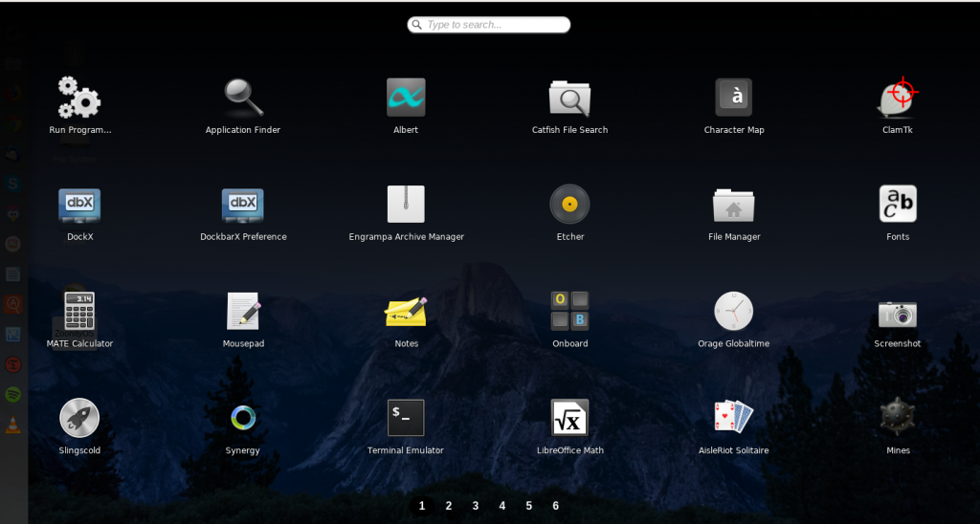Screen dimensions: 980x524
Task: Stay on page 1 of apps
Action: coord(422,506)
